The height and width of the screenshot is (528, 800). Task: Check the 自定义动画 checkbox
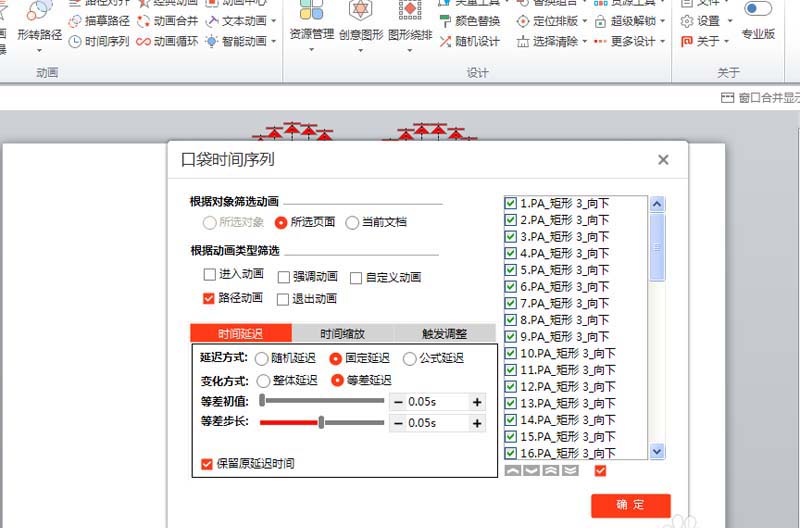356,278
